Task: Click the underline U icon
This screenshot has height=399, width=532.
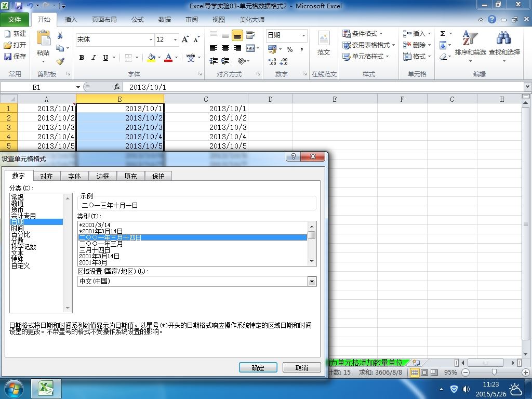Action: point(105,58)
